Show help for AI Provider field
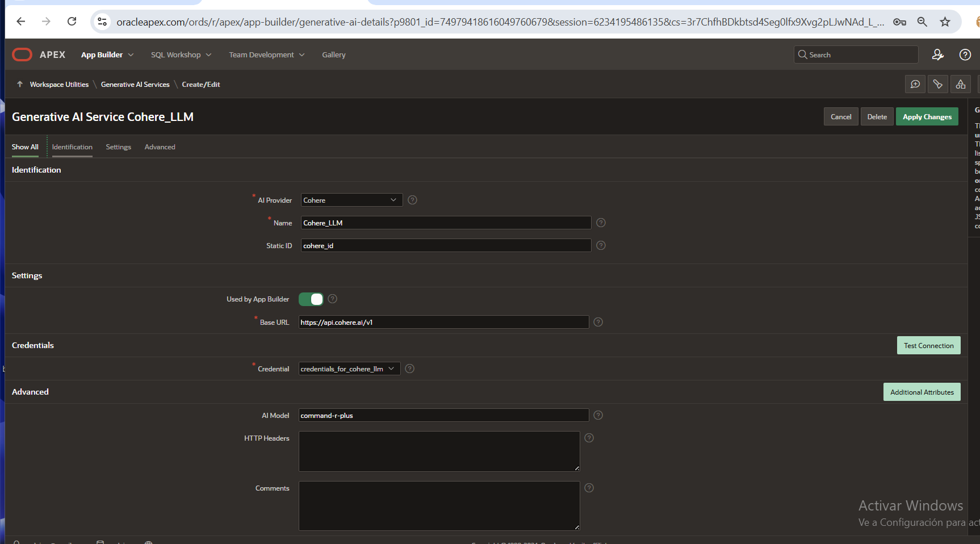 tap(412, 200)
